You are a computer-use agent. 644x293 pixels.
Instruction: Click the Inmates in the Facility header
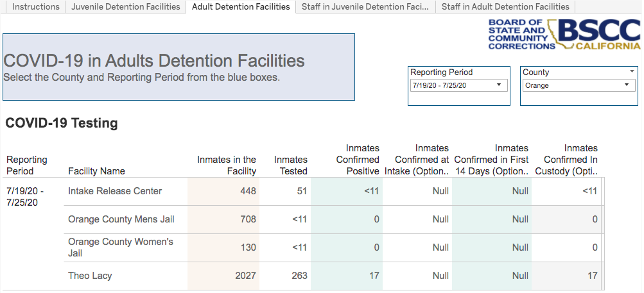tap(226, 165)
